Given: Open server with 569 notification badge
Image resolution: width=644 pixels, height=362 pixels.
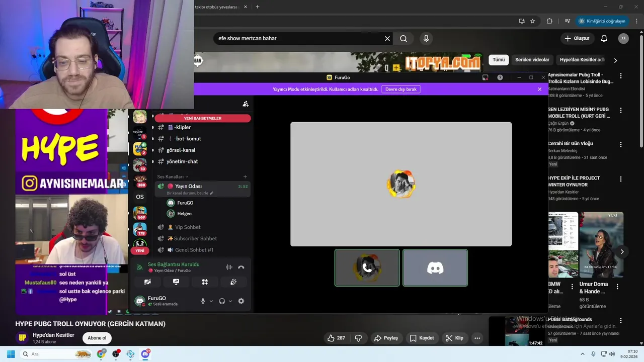Looking at the screenshot, I should tap(140, 213).
